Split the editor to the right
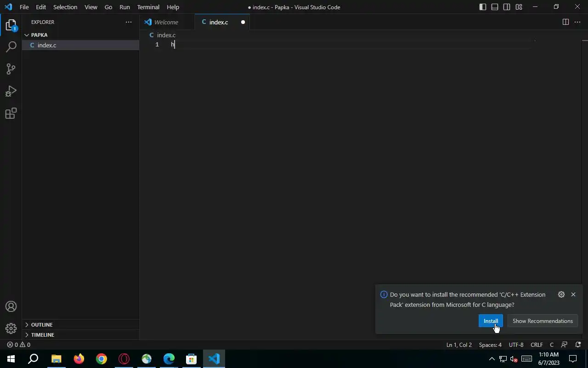The height and width of the screenshot is (368, 588). point(565,22)
